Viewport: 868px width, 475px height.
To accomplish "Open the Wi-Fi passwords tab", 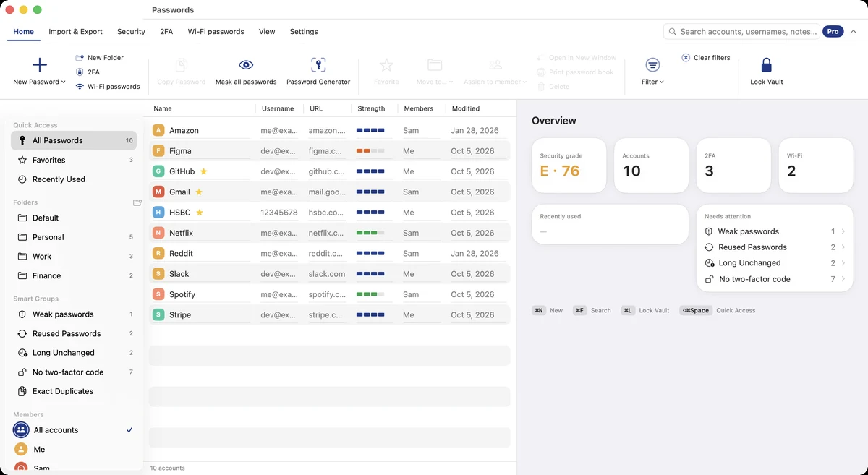I will [216, 32].
